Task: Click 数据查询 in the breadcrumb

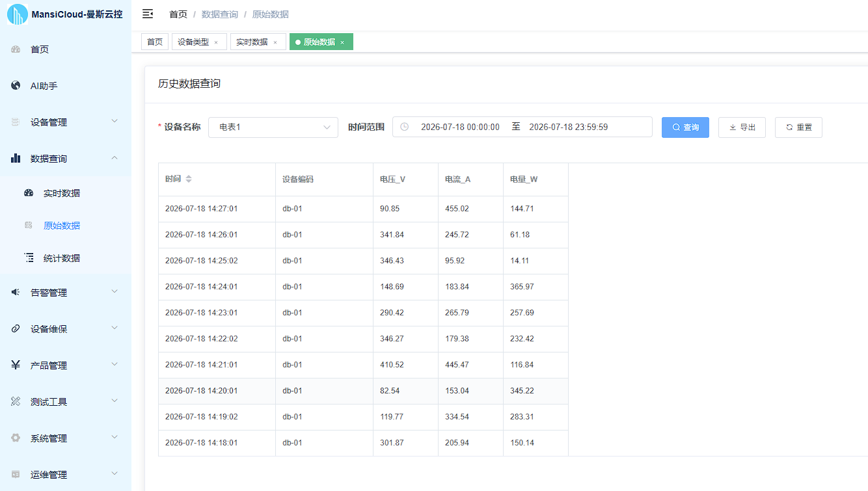Action: (x=220, y=14)
